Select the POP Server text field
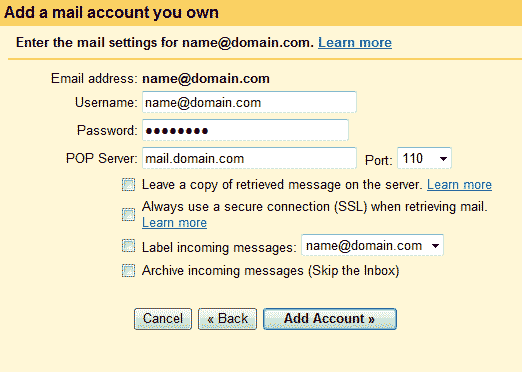Screen dimensions: 522x372 (249, 158)
